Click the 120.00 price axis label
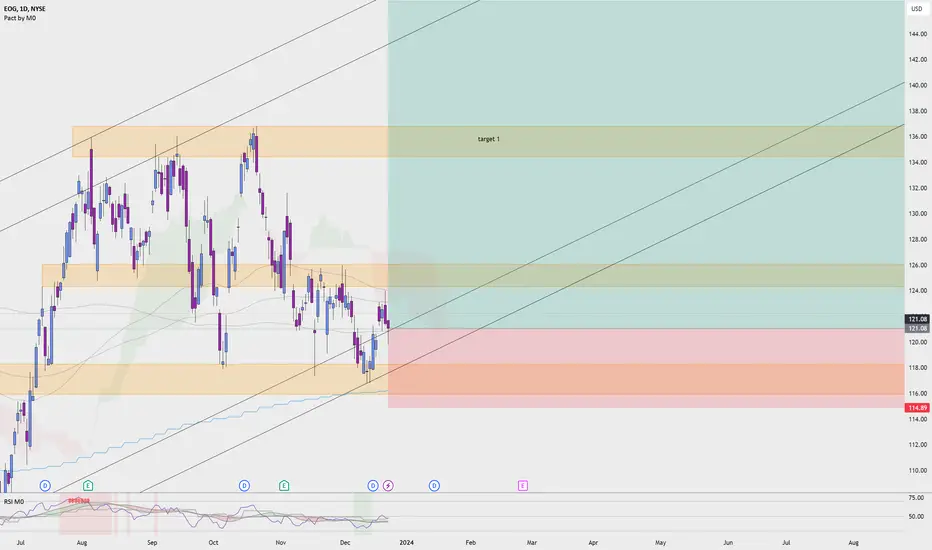 [x=918, y=342]
